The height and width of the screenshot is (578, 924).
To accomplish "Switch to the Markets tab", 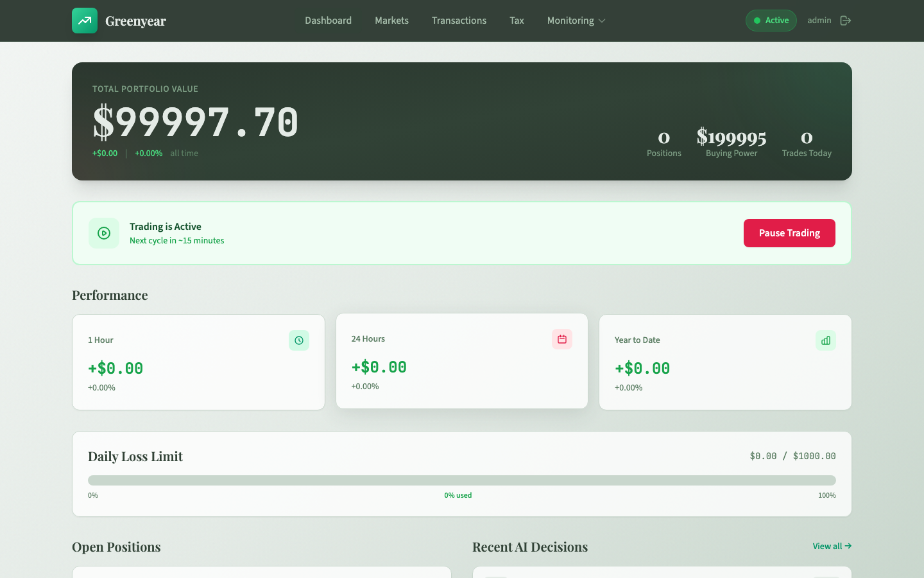I will (x=391, y=20).
